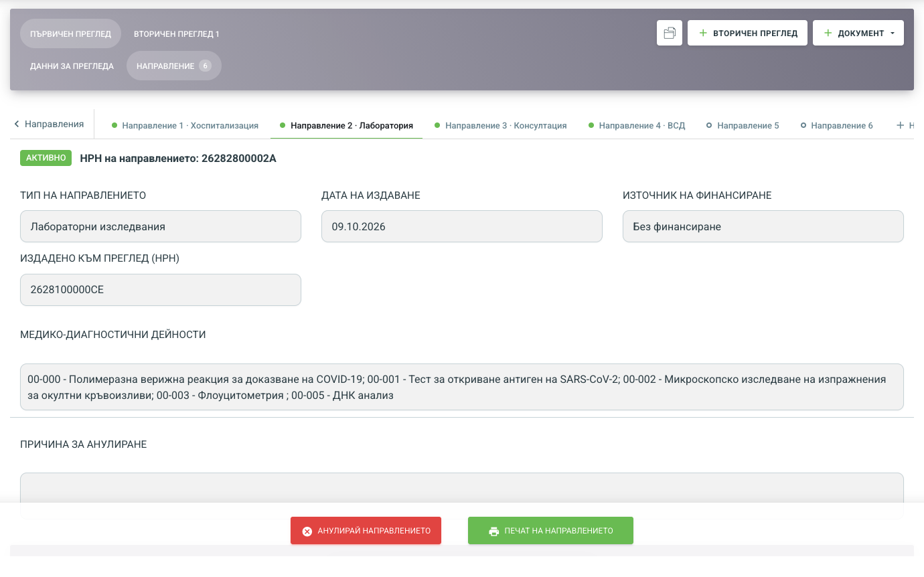Select Направление 2 · Лаборатория tab
This screenshot has width=924, height=577.
[346, 125]
